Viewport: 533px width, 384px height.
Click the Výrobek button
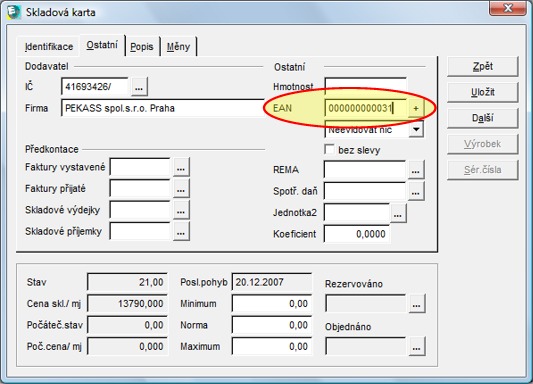(483, 144)
